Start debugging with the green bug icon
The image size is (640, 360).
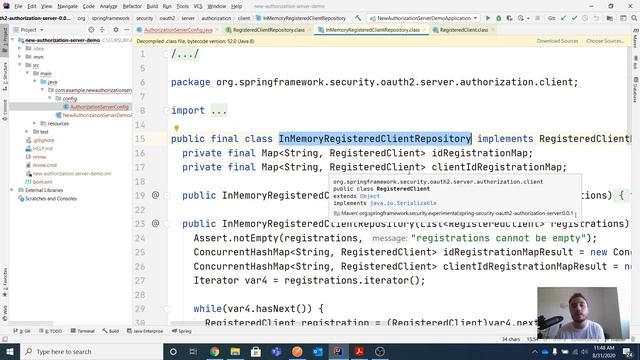(498, 18)
